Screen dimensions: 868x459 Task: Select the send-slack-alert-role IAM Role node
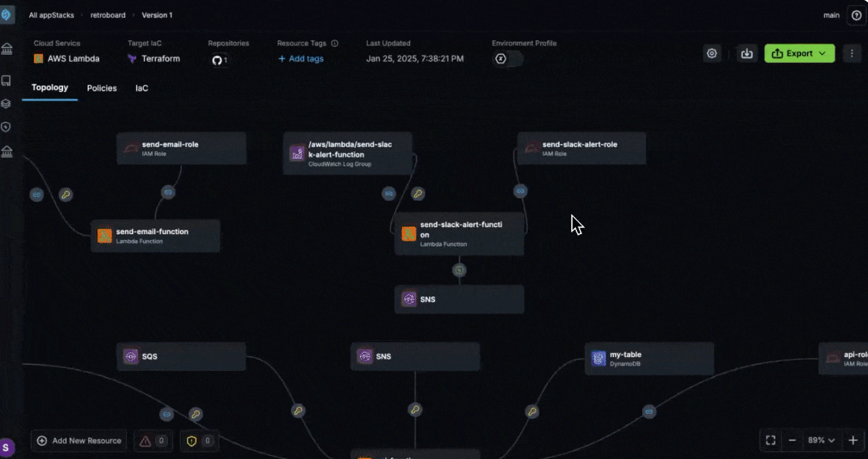coord(581,148)
